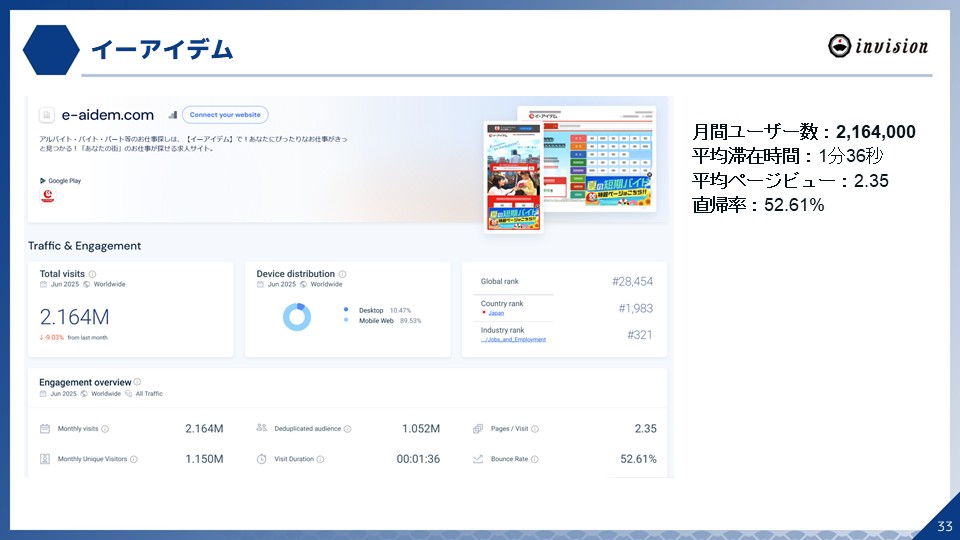Click the info icon next to Pages / Visit
The image size is (960, 540).
click(534, 429)
